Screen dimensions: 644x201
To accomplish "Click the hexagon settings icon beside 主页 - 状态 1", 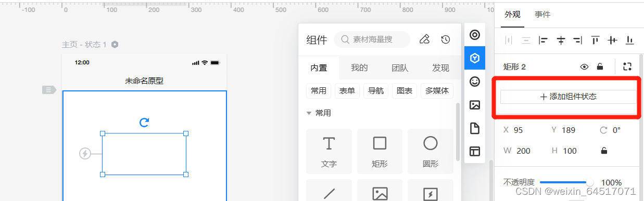I will 115,45.
